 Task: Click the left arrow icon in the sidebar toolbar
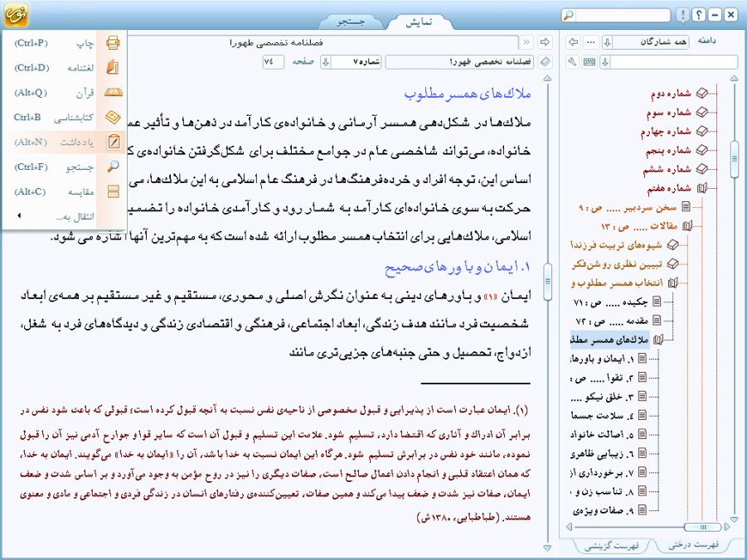(x=573, y=42)
